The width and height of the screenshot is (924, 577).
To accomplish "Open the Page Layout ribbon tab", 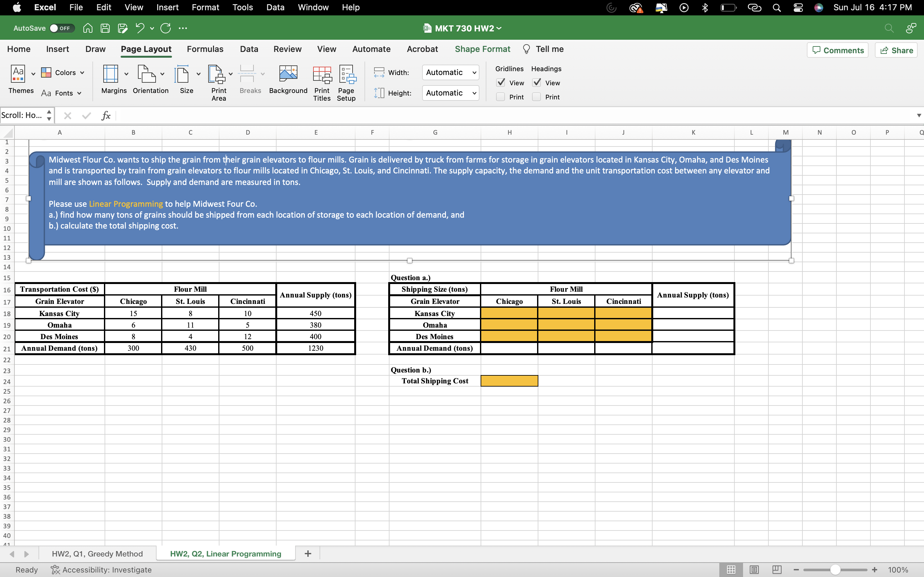I will [x=146, y=48].
